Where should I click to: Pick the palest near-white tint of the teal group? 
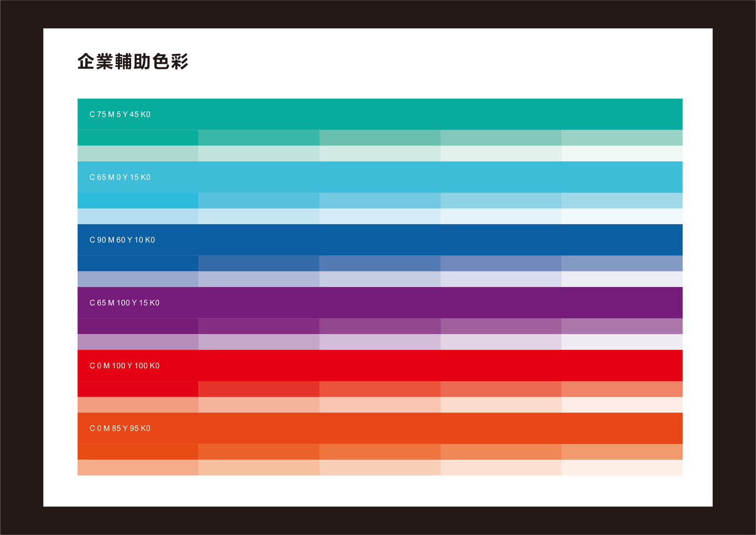[622, 153]
